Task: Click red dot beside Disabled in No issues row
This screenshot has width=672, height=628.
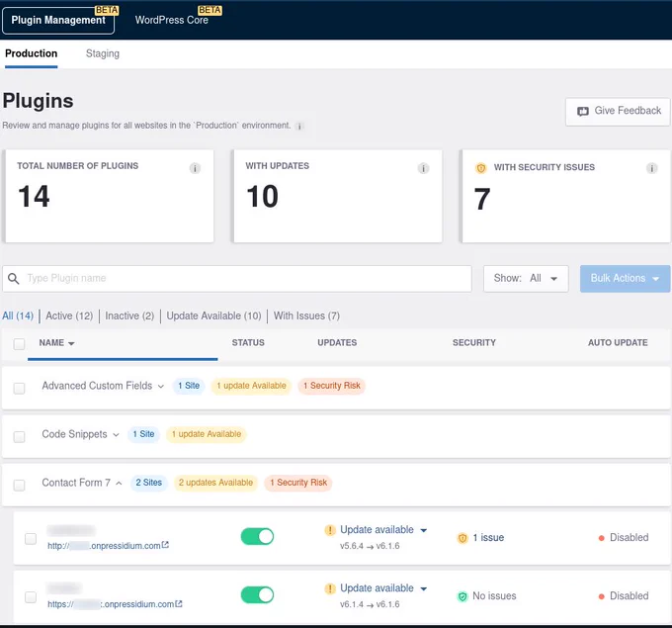Action: tap(601, 596)
